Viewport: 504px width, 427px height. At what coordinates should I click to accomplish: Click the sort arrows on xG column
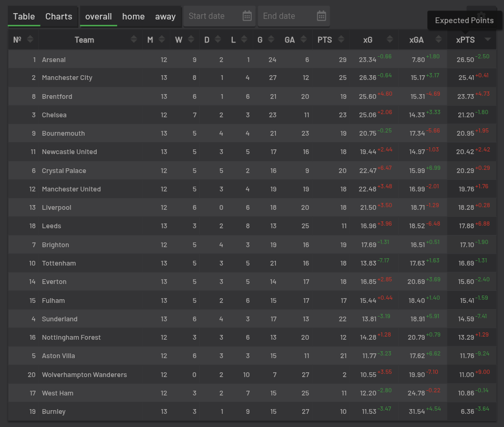coord(389,39)
